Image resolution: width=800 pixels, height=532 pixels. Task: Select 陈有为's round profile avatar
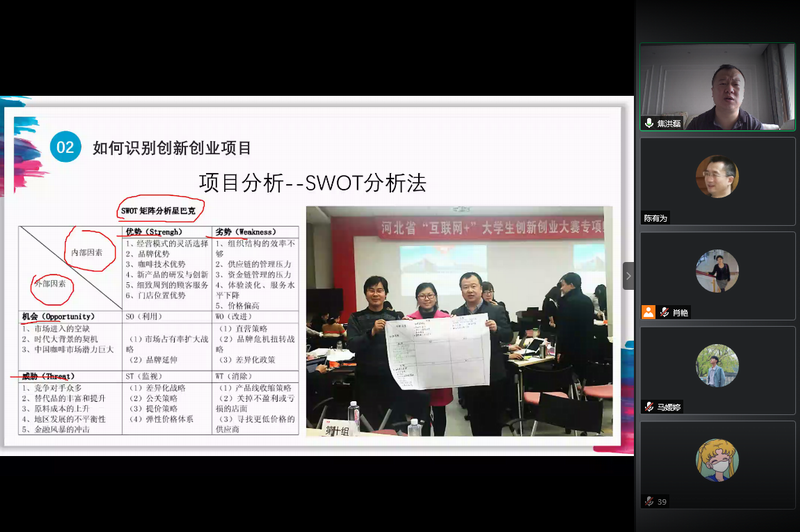coord(717,177)
